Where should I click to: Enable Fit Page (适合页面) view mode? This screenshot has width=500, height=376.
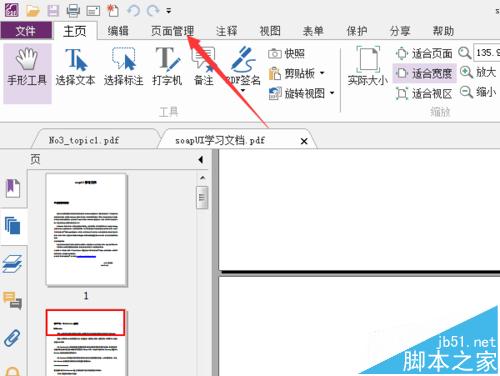(424, 53)
